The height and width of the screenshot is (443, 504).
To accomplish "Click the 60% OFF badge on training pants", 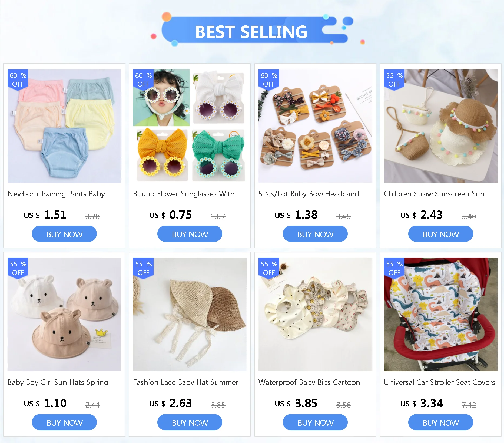I will [18, 80].
